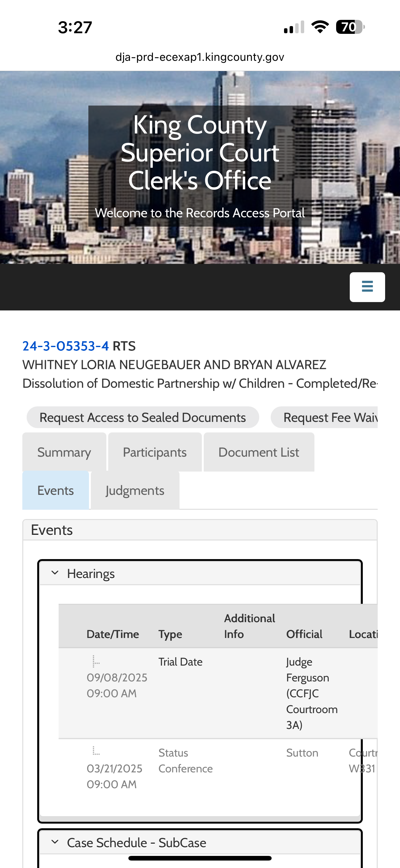The height and width of the screenshot is (868, 400).
Task: Select the Status Conference type cell
Action: pos(185,761)
